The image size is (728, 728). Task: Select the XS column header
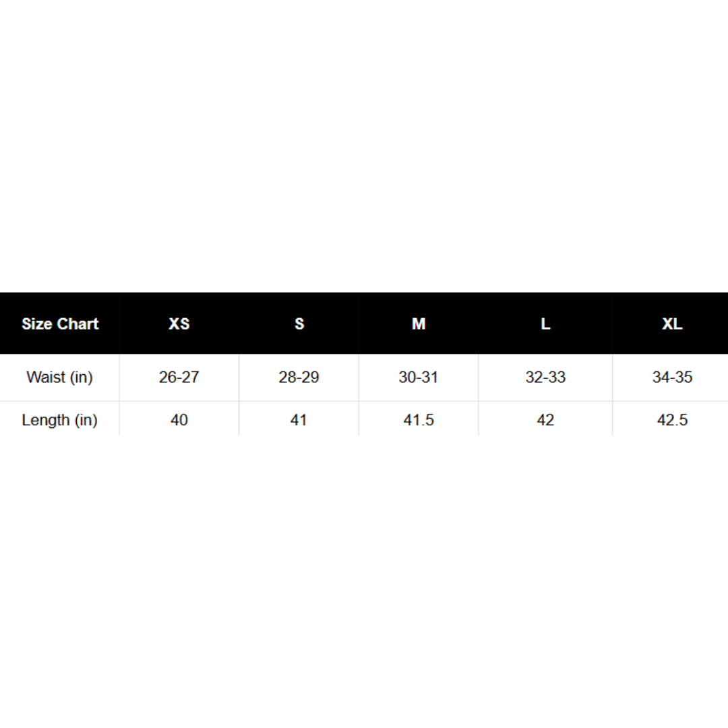point(179,324)
